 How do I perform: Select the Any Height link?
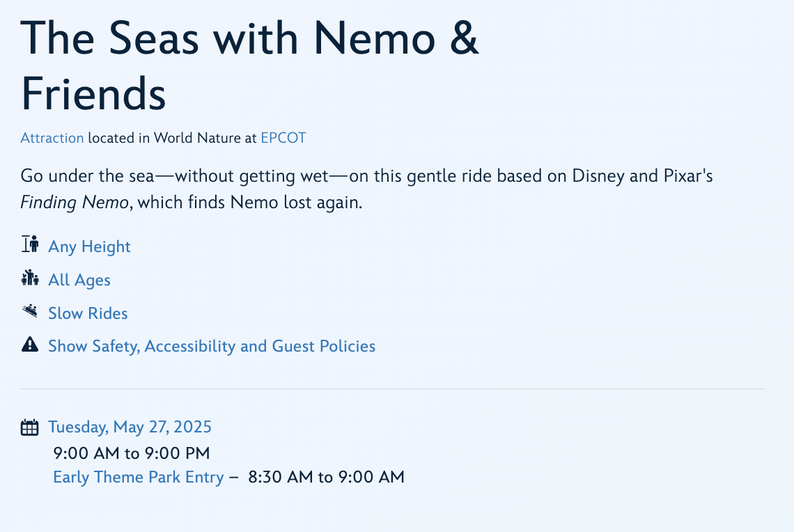pos(89,247)
